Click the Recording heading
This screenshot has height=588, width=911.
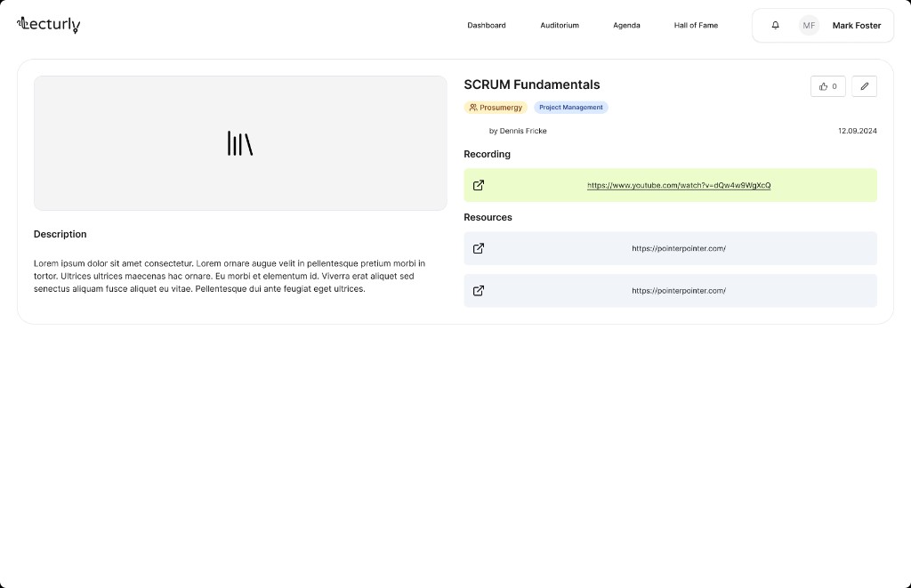pyautogui.click(x=487, y=154)
